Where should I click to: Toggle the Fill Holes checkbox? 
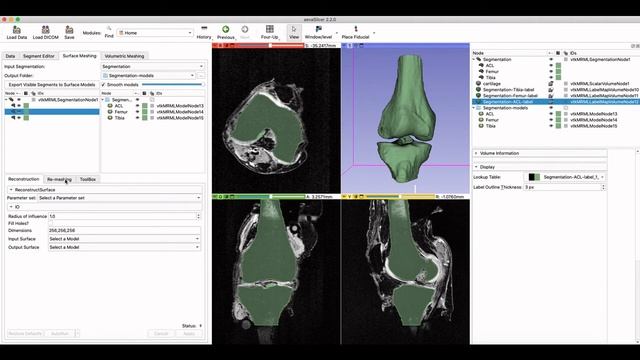pyautogui.click(x=51, y=223)
